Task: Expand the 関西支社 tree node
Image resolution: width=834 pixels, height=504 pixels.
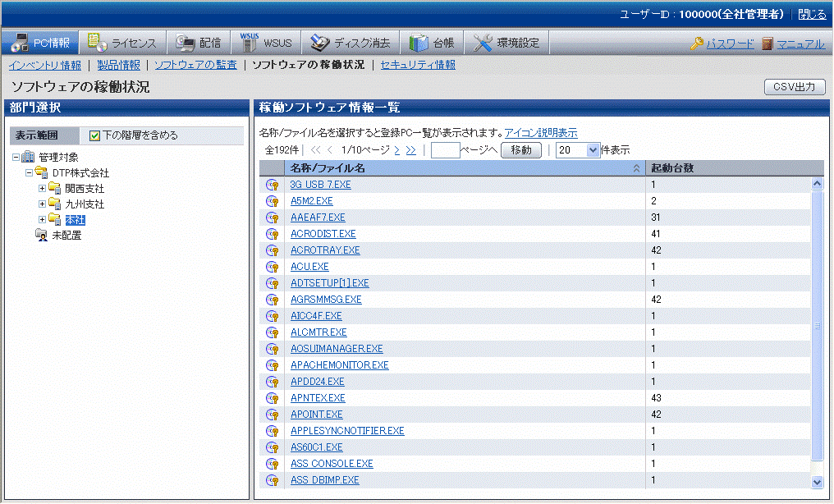Action: click(x=42, y=189)
